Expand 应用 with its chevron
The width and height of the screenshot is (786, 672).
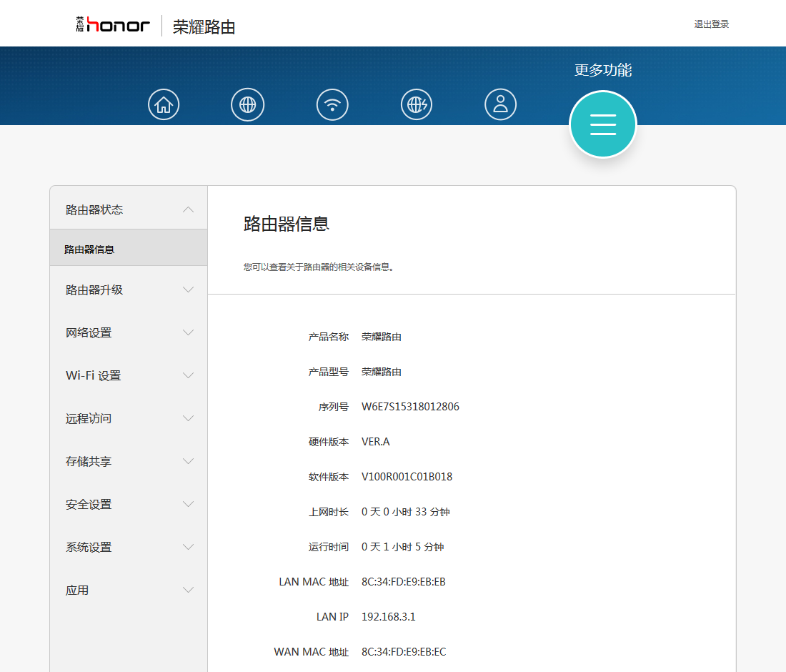coord(188,590)
